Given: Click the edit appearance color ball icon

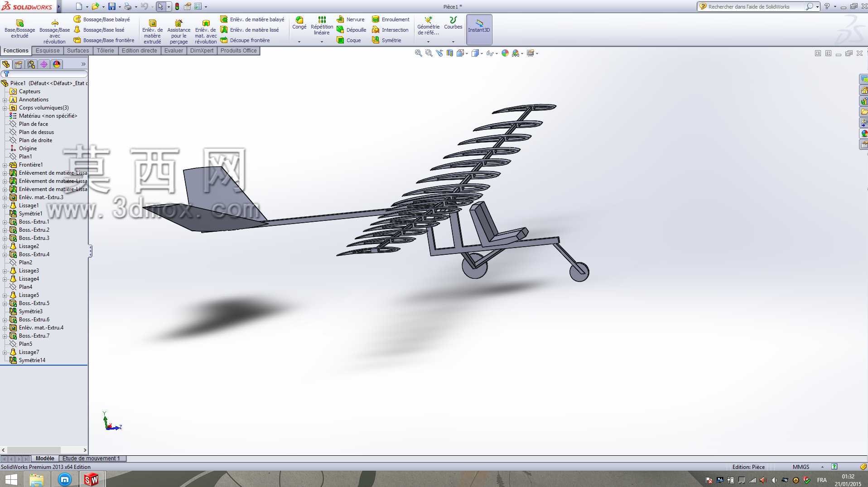Looking at the screenshot, I should pyautogui.click(x=505, y=53).
